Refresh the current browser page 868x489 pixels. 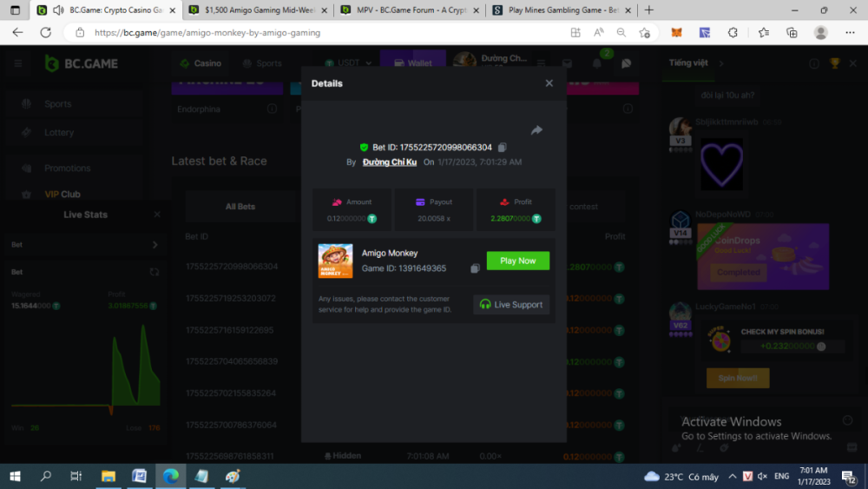click(45, 32)
